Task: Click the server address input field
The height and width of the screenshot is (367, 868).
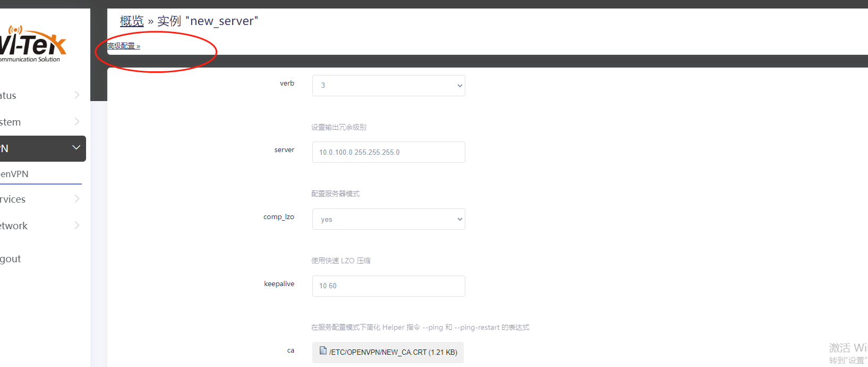Action: pyautogui.click(x=388, y=152)
